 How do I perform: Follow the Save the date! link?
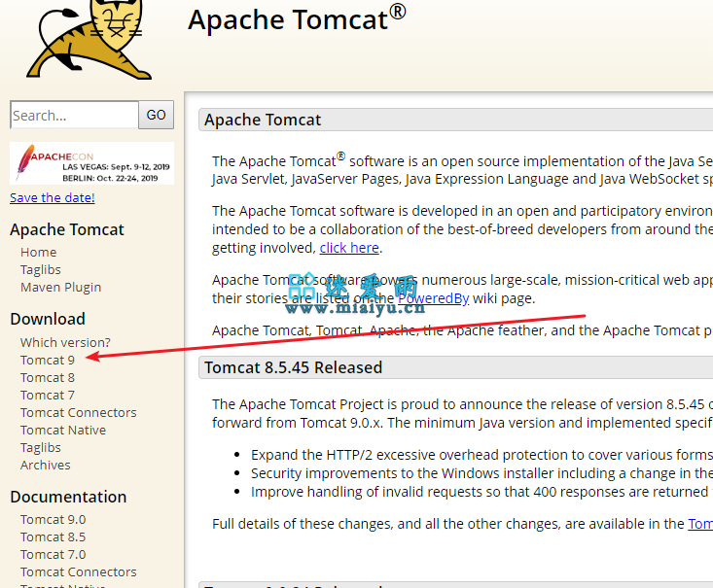pyautogui.click(x=53, y=197)
